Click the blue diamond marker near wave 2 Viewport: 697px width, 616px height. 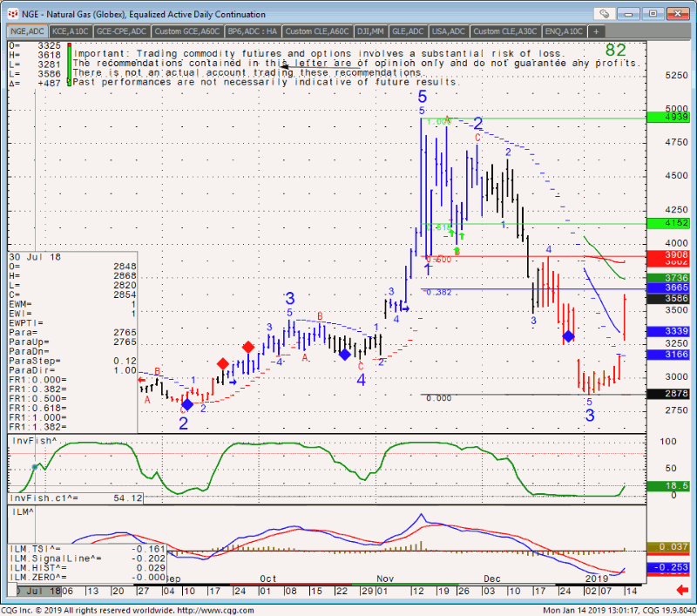tap(187, 404)
